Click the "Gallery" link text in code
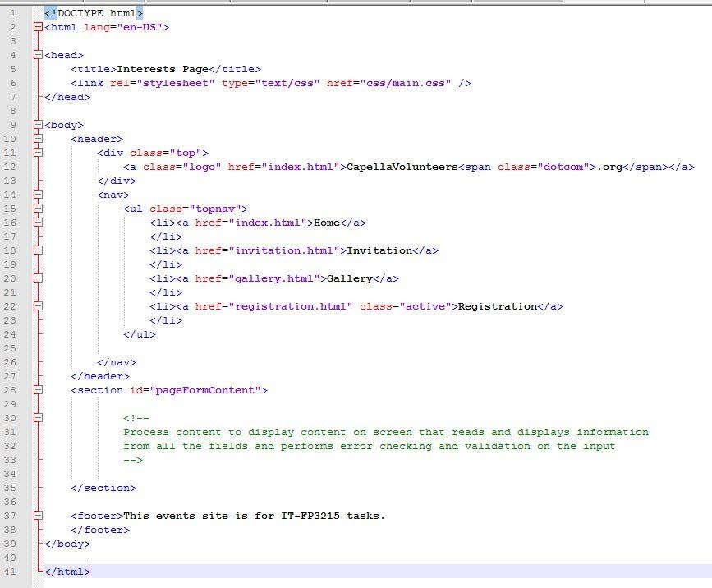The width and height of the screenshot is (712, 588). click(350, 278)
